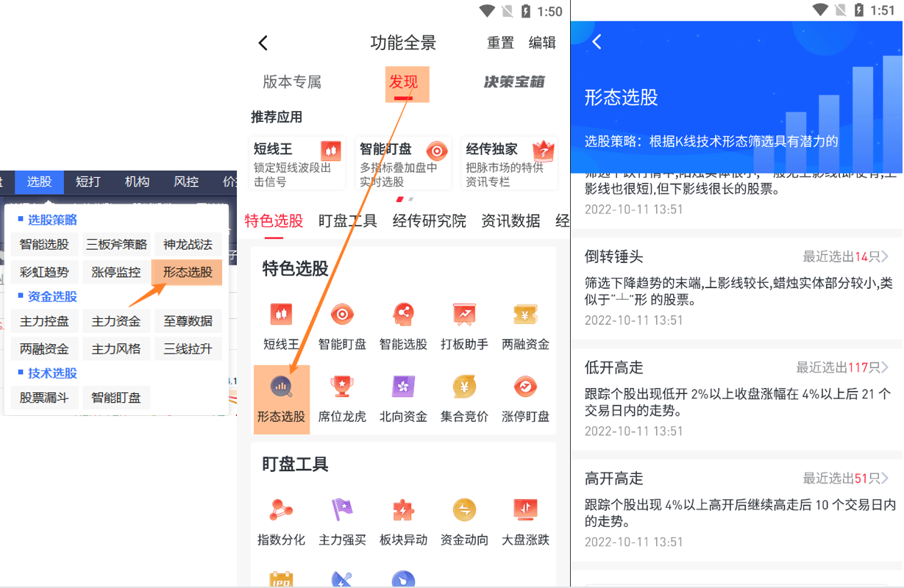Expand the 倒转锤头 recent picks chevron
The height and width of the screenshot is (588, 904).
(x=885, y=257)
